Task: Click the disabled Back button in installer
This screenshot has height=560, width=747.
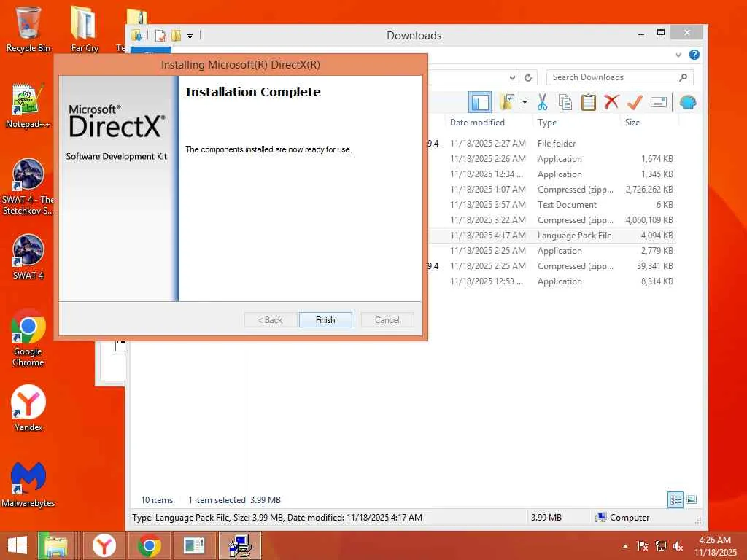Action: [x=270, y=320]
